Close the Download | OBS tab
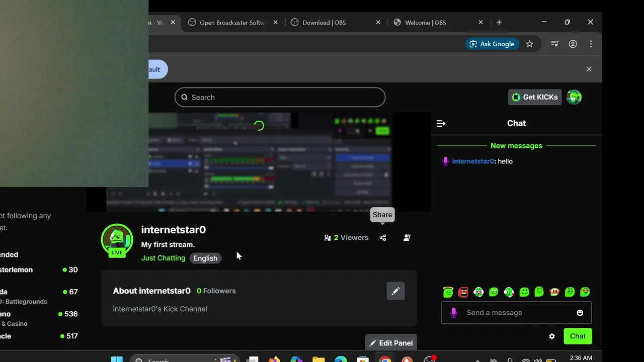This screenshot has height=362, width=644. coord(378,23)
